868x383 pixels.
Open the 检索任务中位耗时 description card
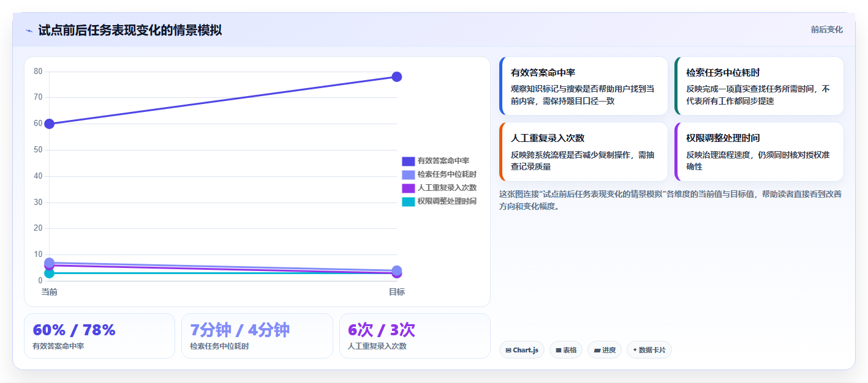click(759, 86)
